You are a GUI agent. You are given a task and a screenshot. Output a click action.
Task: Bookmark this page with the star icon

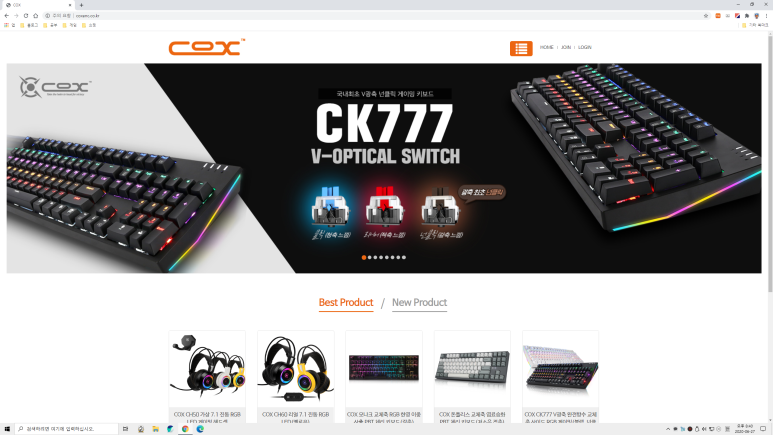[x=705, y=16]
